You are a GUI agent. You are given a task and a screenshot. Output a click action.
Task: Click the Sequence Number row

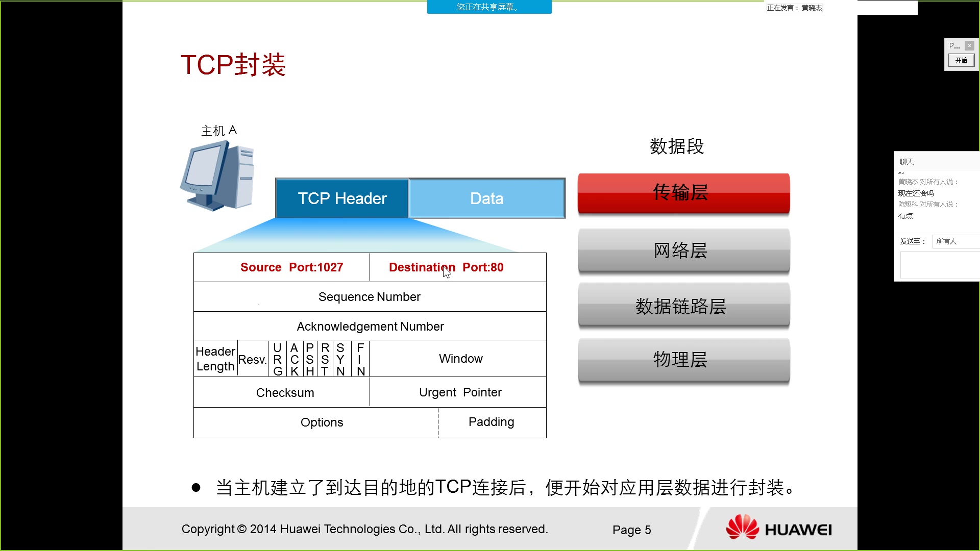370,297
